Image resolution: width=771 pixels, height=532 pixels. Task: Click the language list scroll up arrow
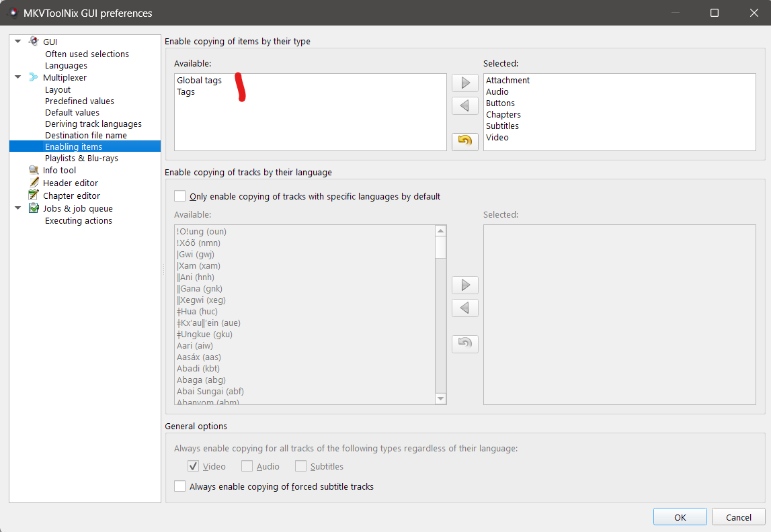[440, 231]
